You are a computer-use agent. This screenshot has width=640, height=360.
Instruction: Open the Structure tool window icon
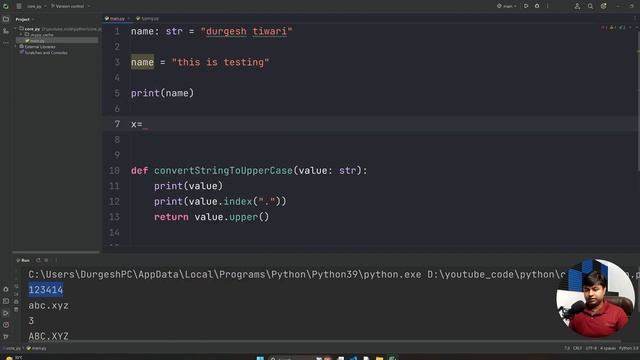click(6, 31)
